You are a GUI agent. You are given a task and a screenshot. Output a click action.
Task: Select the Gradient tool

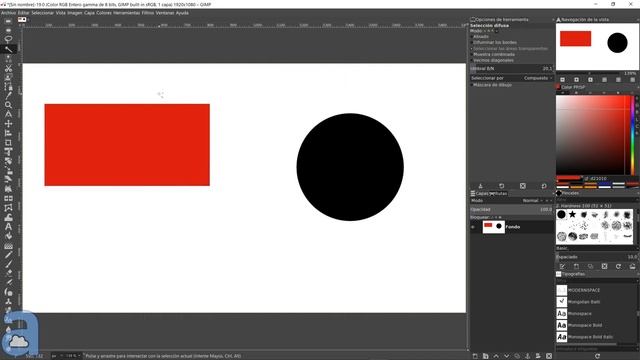tap(8, 246)
